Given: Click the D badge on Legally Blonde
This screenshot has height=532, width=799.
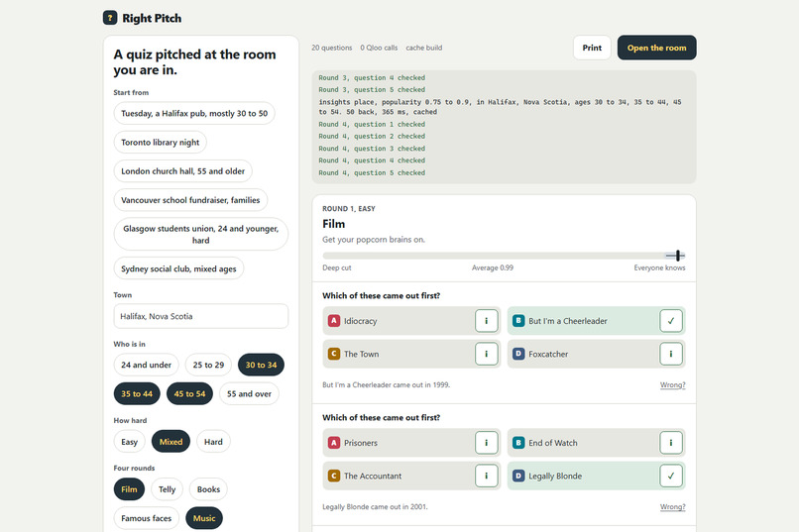Looking at the screenshot, I should pos(518,476).
